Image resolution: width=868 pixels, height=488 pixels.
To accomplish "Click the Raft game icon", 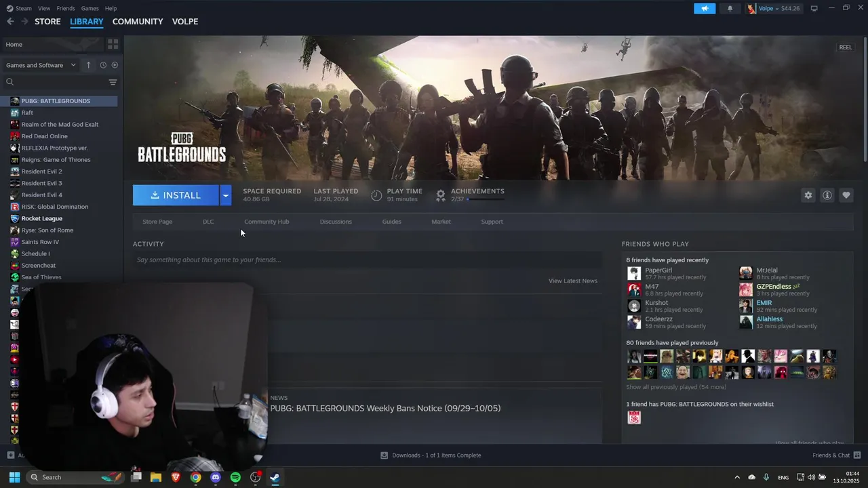I will (15, 113).
